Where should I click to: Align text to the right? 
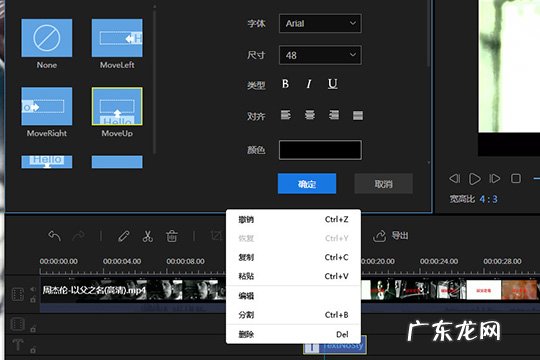pyautogui.click(x=334, y=115)
